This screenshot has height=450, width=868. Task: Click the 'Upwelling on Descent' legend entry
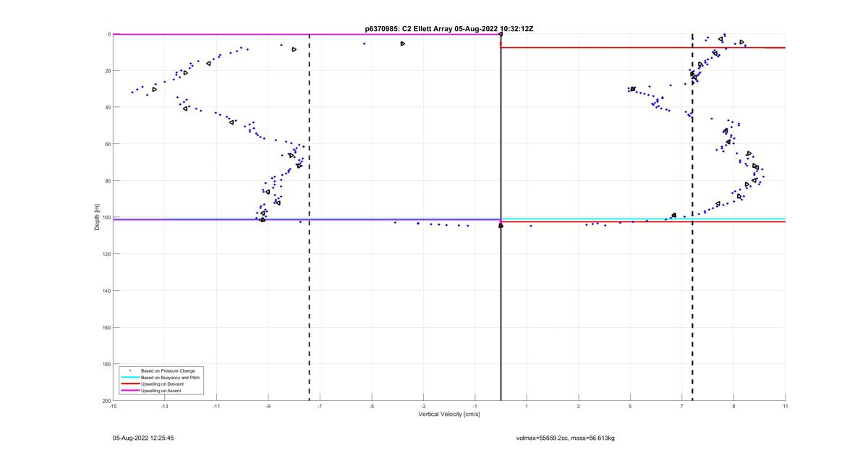162,384
